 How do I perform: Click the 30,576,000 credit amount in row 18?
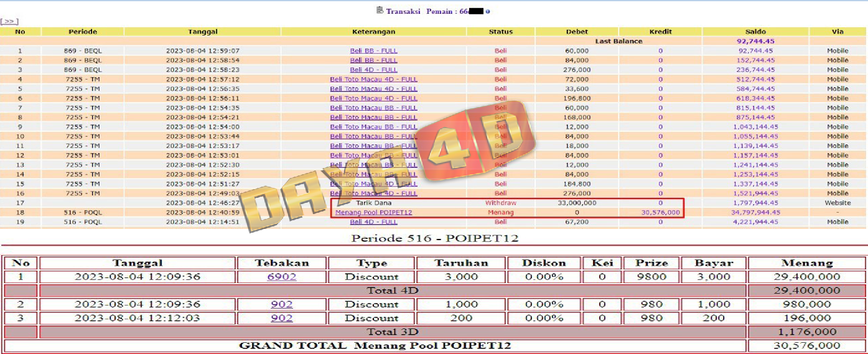[x=660, y=212]
